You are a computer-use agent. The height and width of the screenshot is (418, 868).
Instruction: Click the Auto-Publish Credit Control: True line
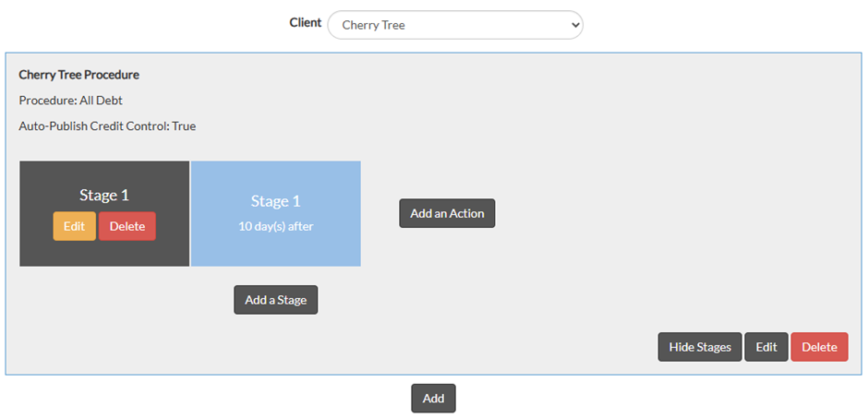click(x=107, y=125)
